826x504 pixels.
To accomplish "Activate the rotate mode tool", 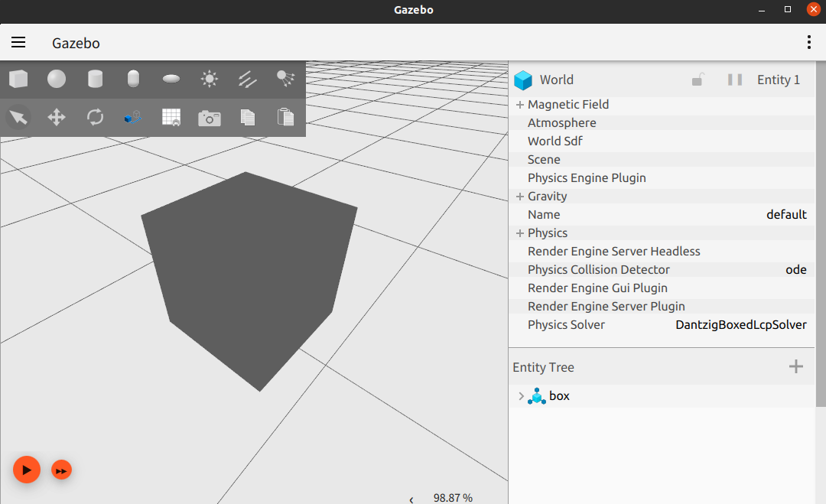I will pyautogui.click(x=95, y=117).
